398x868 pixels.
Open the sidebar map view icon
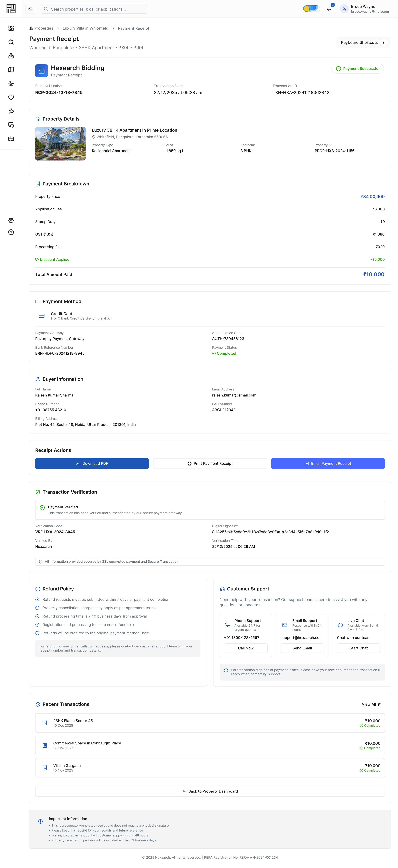[11, 70]
